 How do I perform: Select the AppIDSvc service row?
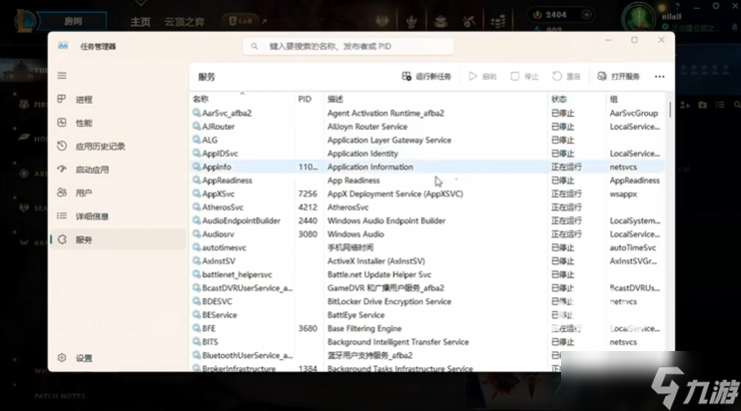pyautogui.click(x=427, y=154)
